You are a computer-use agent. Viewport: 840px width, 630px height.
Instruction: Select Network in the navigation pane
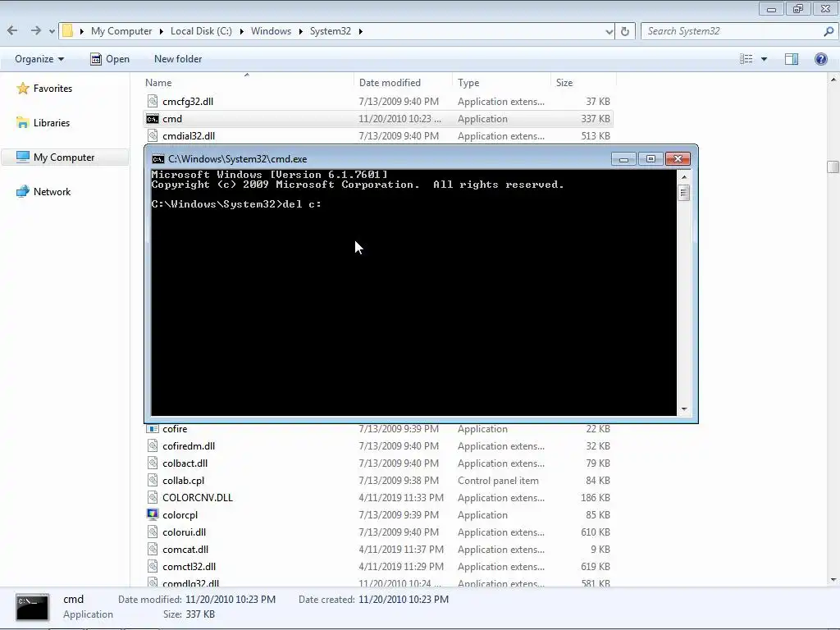click(x=52, y=192)
